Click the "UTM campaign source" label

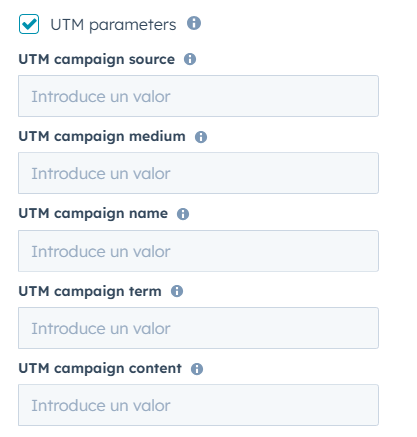tap(97, 60)
